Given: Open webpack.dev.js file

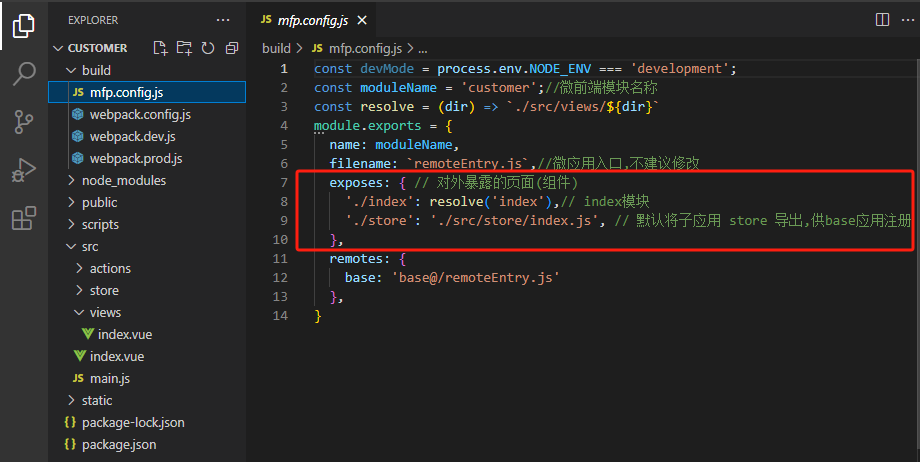Looking at the screenshot, I should pos(132,137).
